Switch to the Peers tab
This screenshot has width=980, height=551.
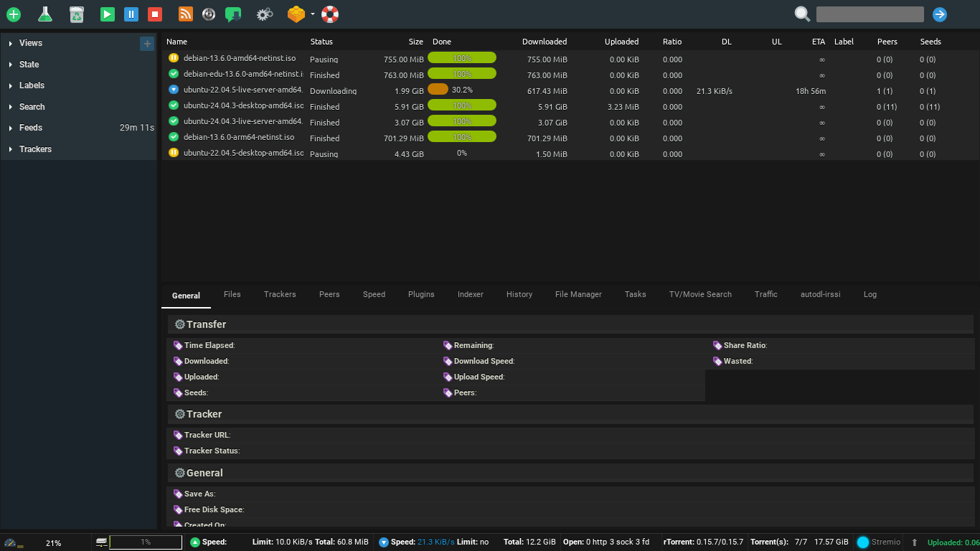(329, 294)
